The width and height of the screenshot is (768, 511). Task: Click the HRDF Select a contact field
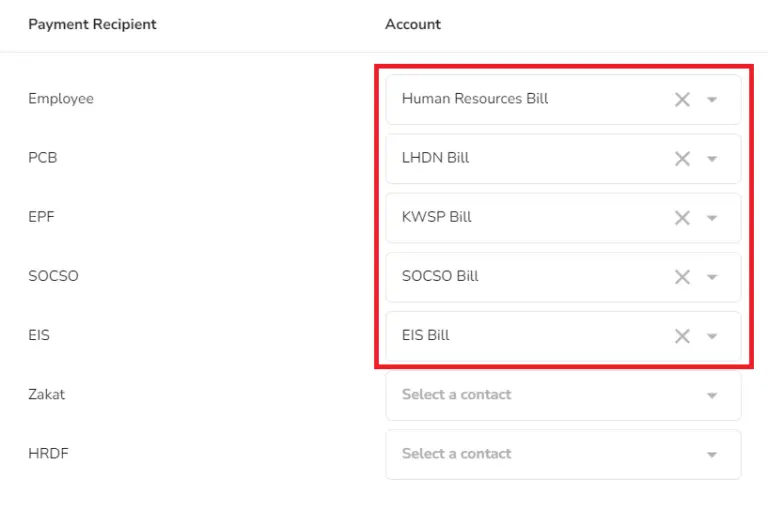pos(563,455)
